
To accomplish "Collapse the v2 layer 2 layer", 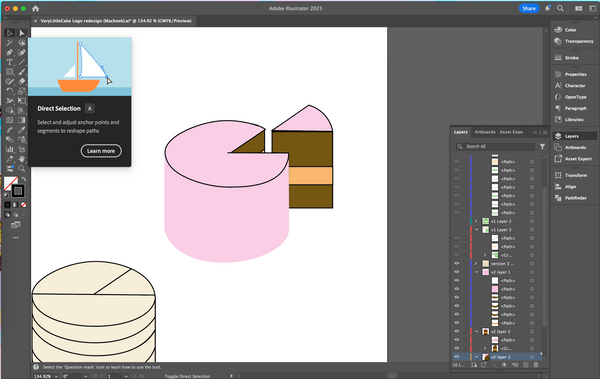I will pos(476,331).
